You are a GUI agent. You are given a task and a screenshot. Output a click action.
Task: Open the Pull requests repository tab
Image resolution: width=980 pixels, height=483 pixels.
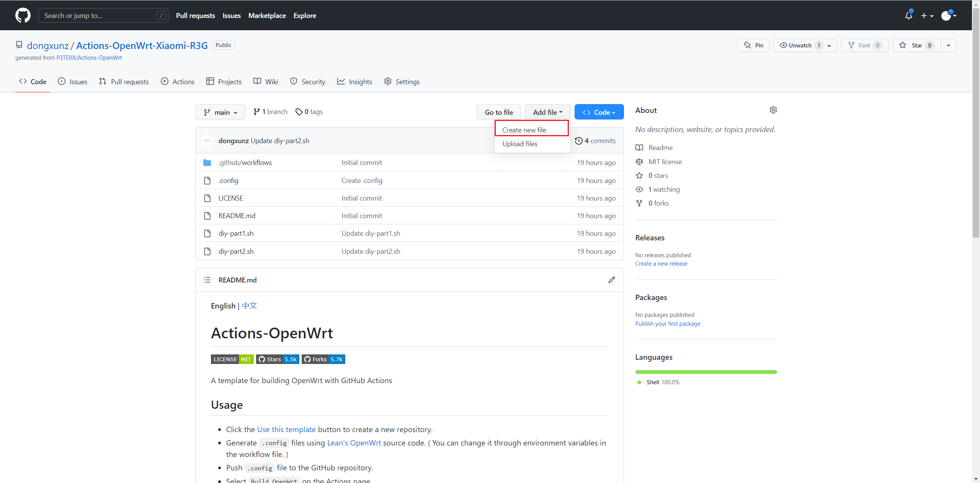click(x=124, y=82)
